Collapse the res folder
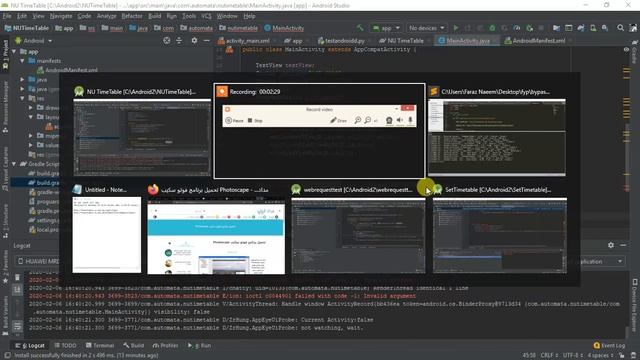This screenshot has height=360, width=640. [x=22, y=98]
